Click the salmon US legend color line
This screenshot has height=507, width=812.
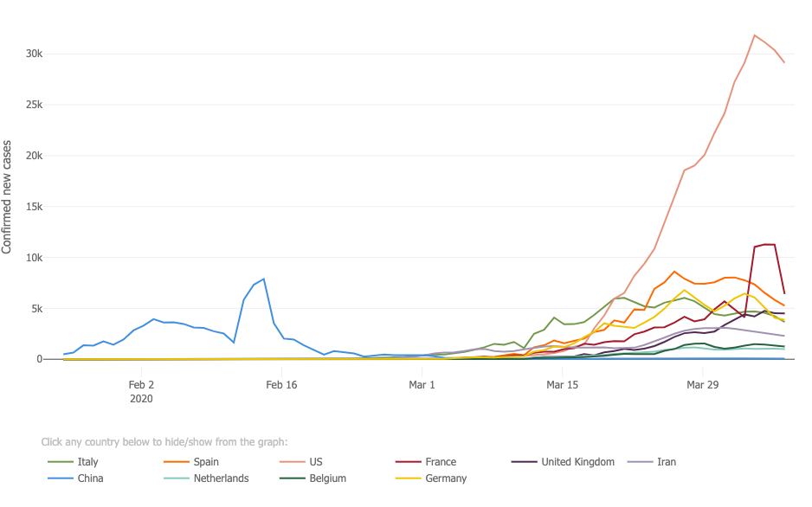291,462
